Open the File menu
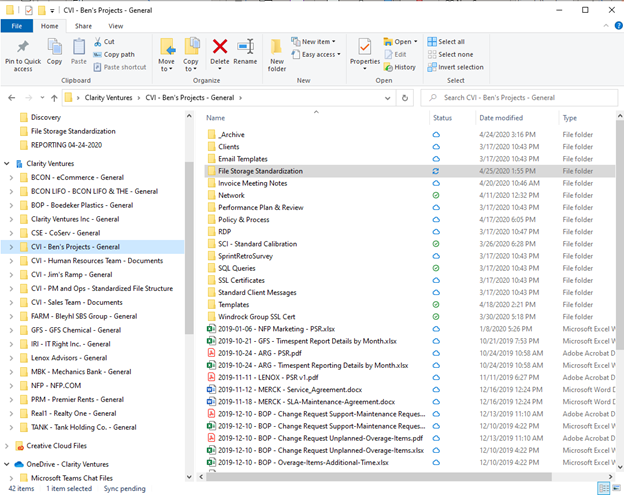This screenshot has width=624, height=495. pos(17,26)
